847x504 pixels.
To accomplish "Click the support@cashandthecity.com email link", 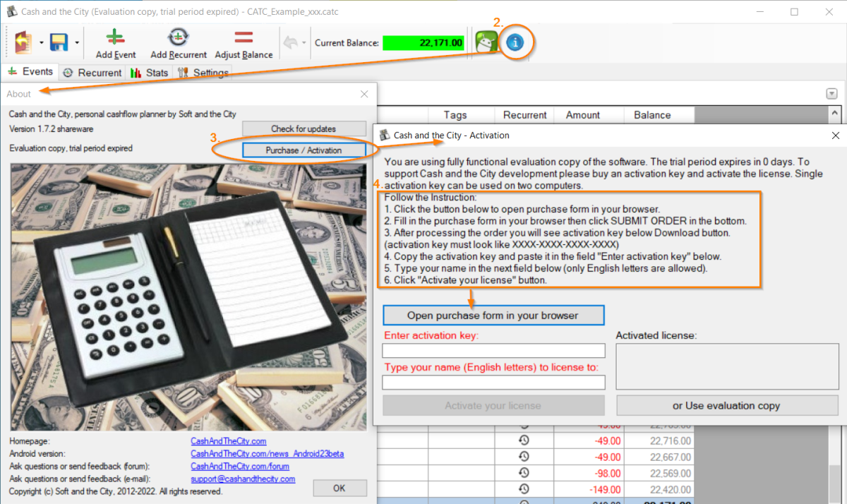I will coord(243,479).
